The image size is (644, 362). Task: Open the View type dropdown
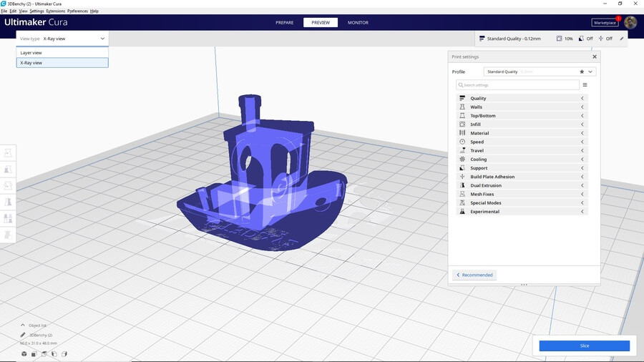click(62, 39)
